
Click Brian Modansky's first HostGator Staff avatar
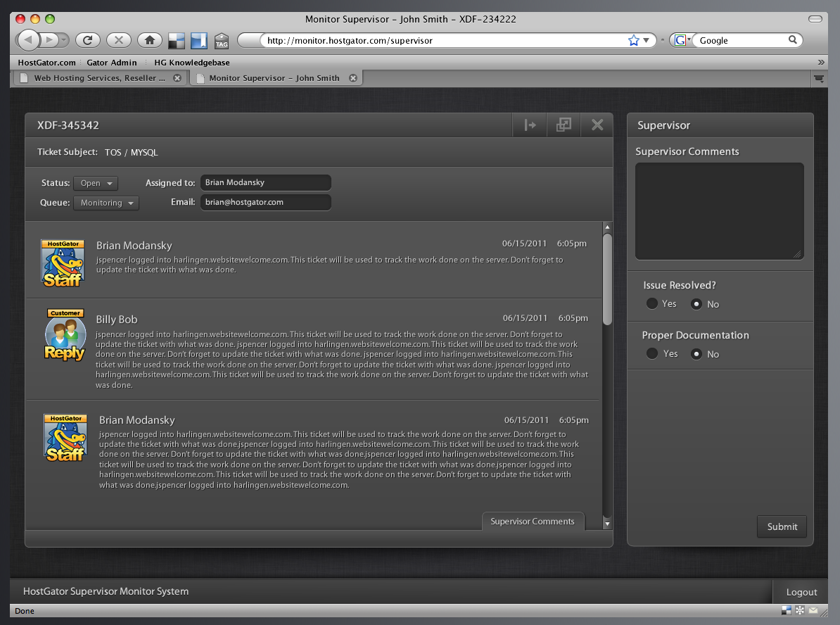63,263
